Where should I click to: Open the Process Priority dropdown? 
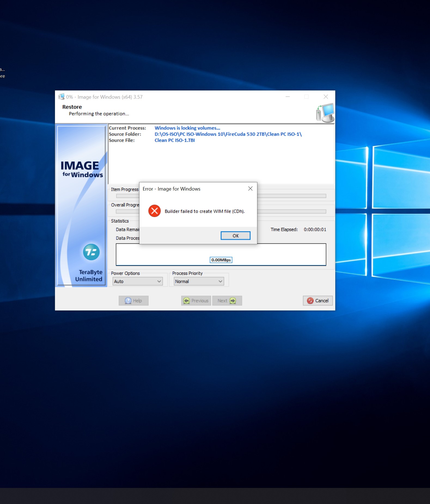click(x=199, y=281)
